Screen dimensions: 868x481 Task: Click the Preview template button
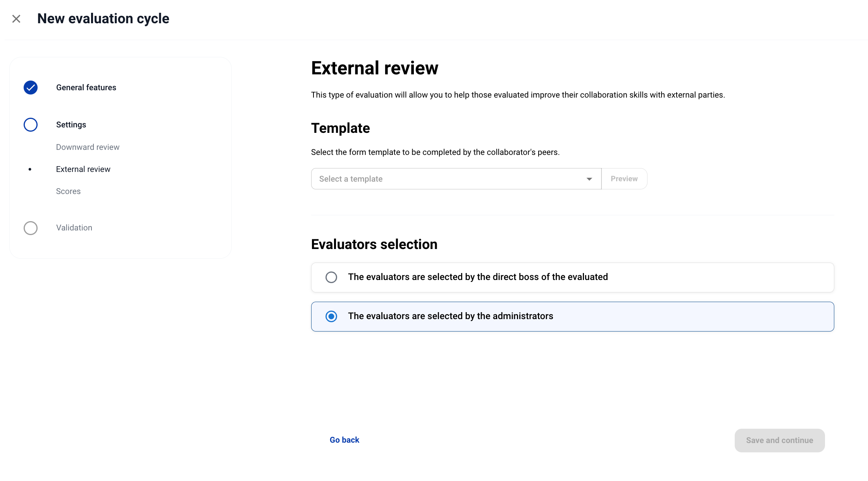click(624, 179)
